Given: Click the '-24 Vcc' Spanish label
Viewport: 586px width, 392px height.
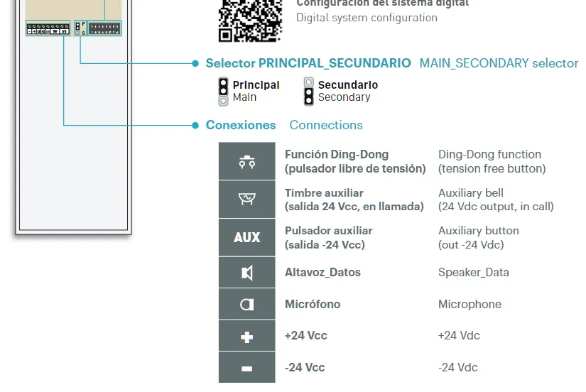Looking at the screenshot, I should click(x=305, y=367).
